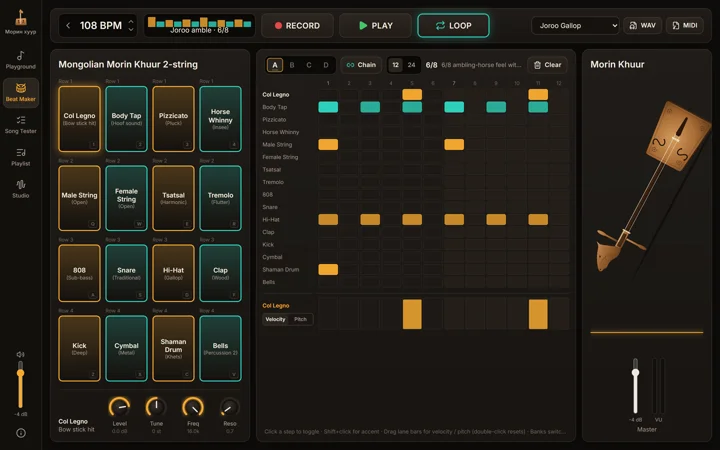Select the Beat Maker sidebar icon
720x450 pixels.
point(21,88)
